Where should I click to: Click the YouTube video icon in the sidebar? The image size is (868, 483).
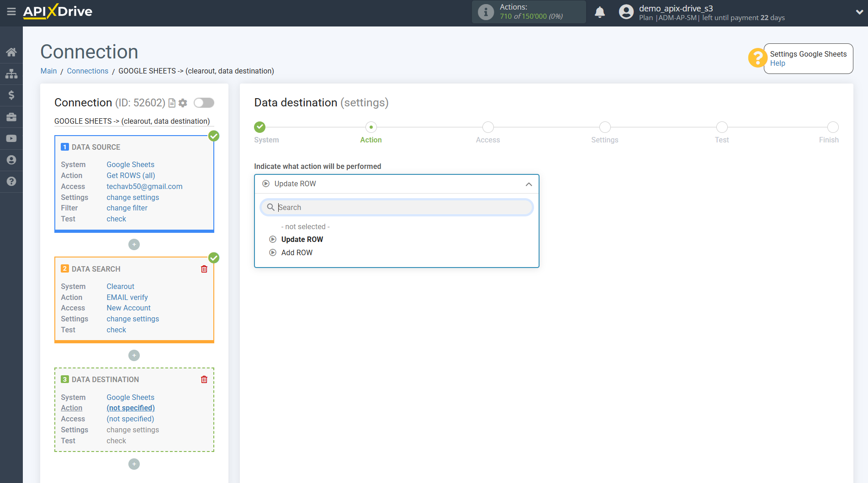(11, 138)
